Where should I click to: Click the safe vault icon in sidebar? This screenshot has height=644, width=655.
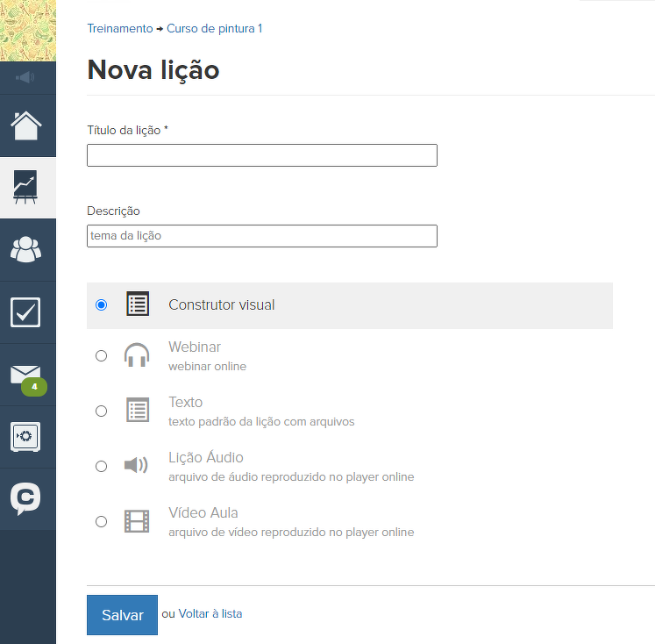(x=26, y=437)
